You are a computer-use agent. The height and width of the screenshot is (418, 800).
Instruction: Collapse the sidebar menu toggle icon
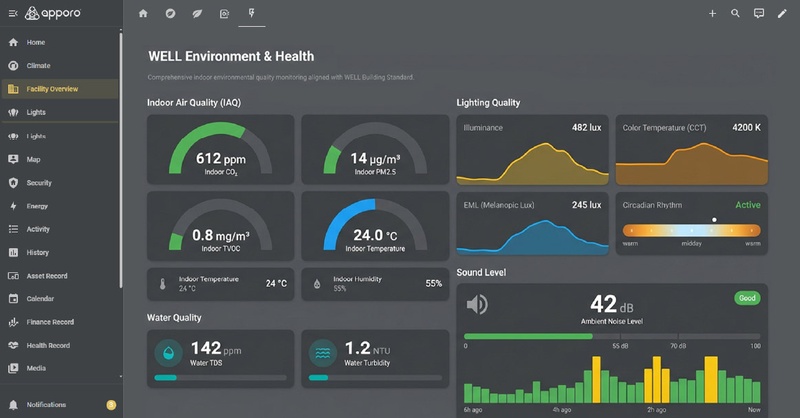coord(13,13)
